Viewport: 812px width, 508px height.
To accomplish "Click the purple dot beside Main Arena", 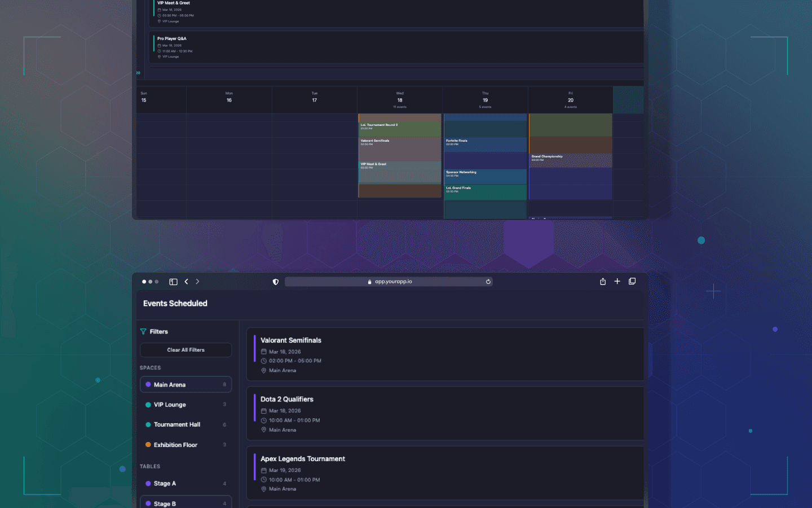I will (148, 384).
